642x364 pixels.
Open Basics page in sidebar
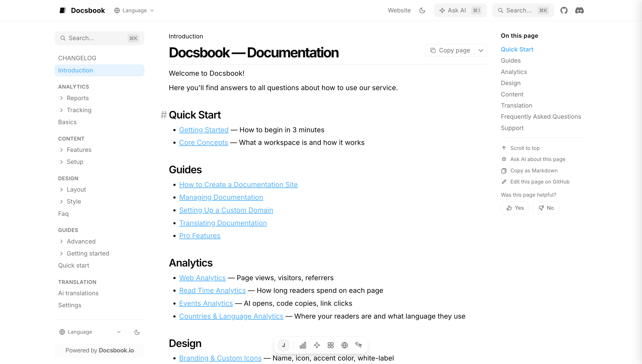pyautogui.click(x=67, y=122)
